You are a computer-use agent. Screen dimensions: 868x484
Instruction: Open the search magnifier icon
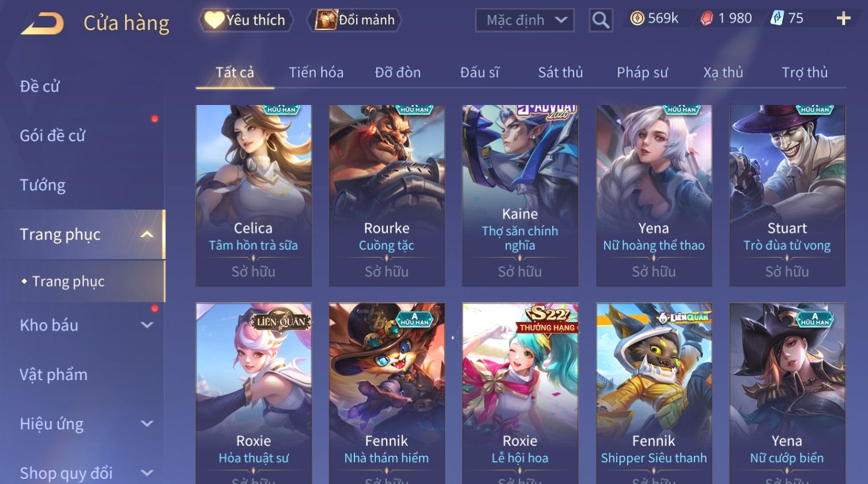pos(601,21)
